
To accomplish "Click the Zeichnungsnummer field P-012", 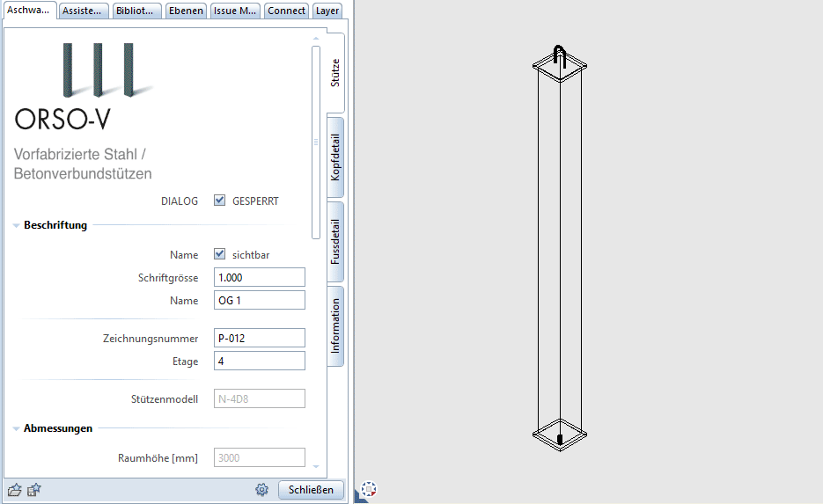I will coord(260,339).
